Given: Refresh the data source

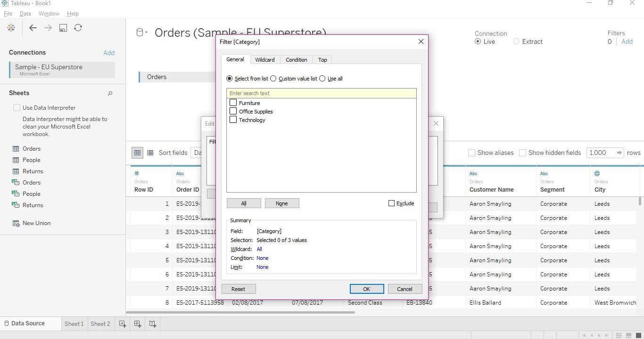Looking at the screenshot, I should point(78,28).
